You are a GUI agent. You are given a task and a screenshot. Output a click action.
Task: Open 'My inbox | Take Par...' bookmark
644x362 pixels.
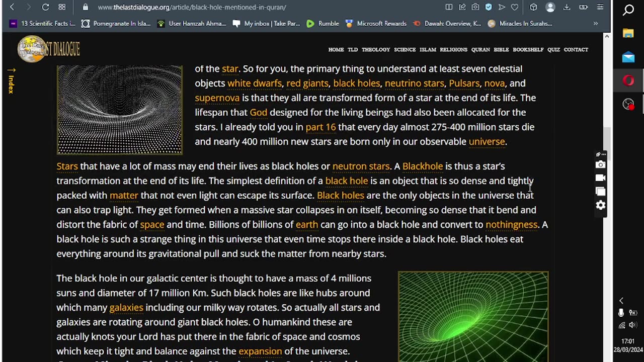267,24
